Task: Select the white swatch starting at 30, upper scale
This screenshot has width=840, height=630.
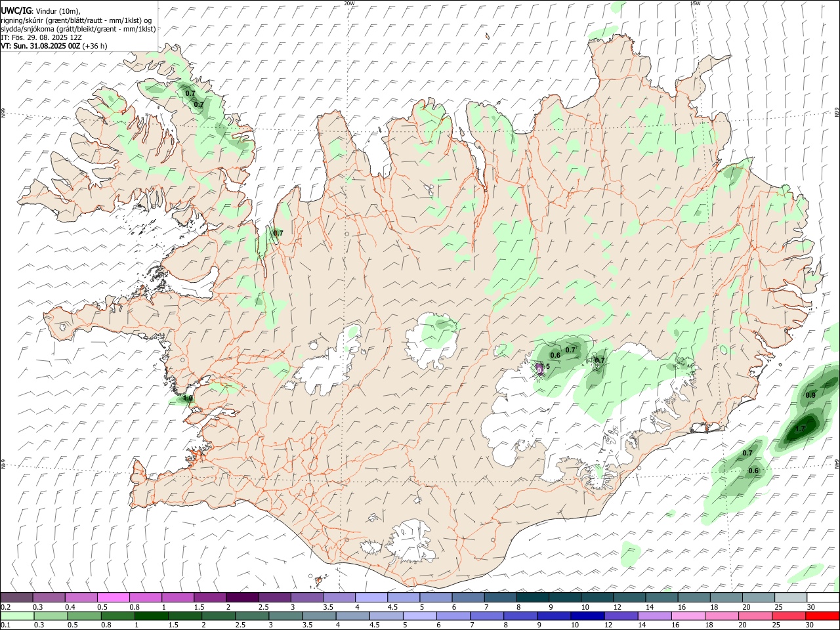Action: coord(823,597)
